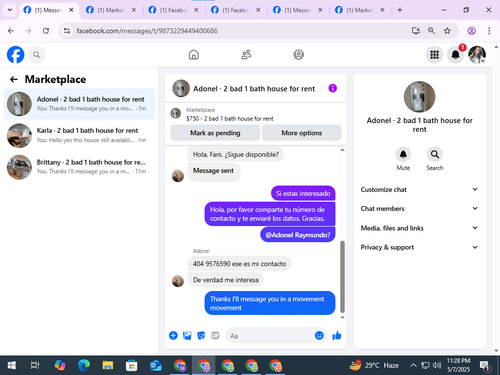The width and height of the screenshot is (500, 375).
Task: Open the notifications bell
Action: point(455,55)
